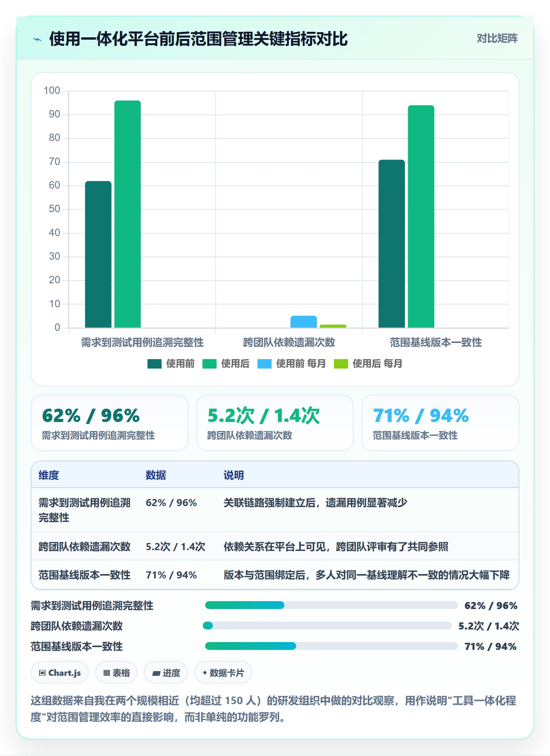550x756 pixels.
Task: Select the 94 bar for 范围基线版本一致性
Action: 421,217
